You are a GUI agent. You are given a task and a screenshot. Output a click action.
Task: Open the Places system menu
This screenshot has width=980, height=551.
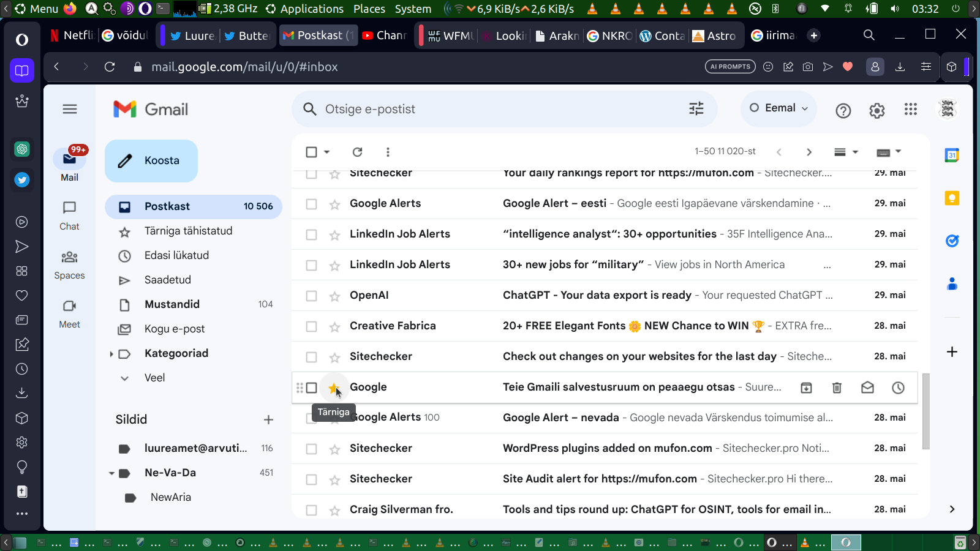tap(369, 9)
